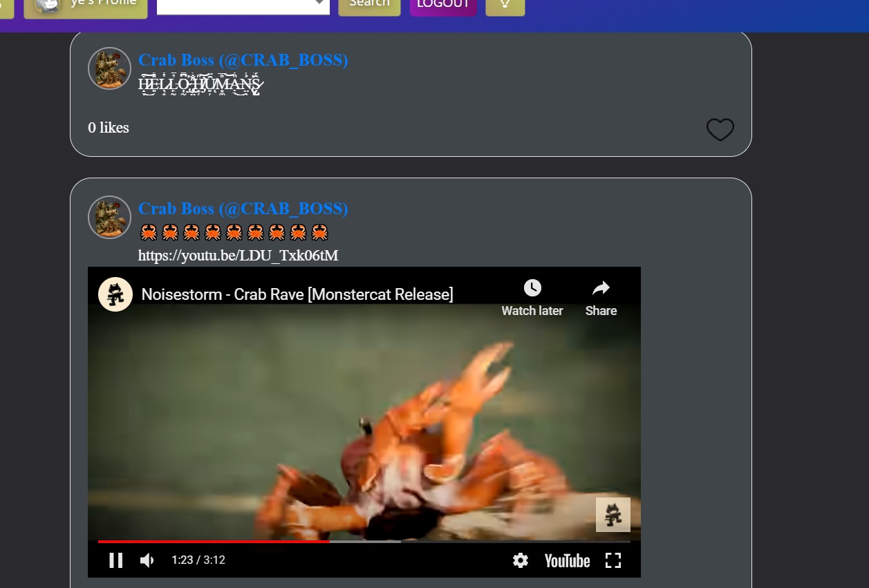Open Crab Boss name in crab emoji post
Screen dimensions: 869x588
pos(243,209)
